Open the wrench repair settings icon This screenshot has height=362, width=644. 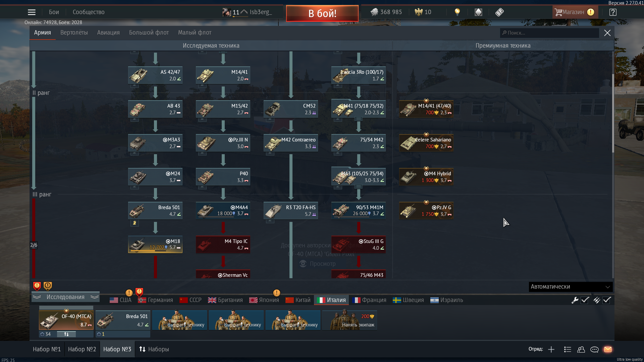point(575,300)
